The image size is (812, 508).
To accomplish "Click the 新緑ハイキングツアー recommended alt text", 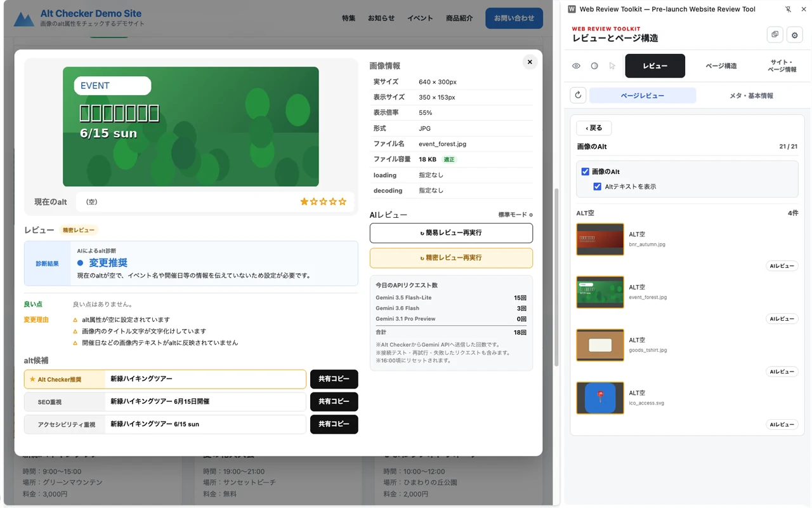I will [141, 379].
